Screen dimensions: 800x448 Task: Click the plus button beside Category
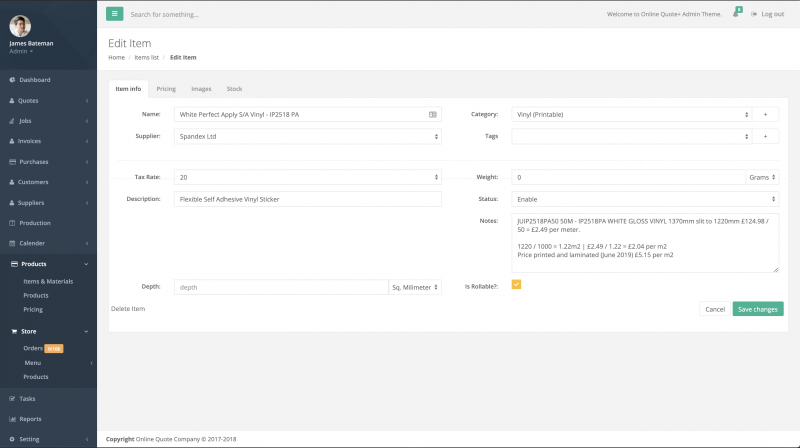pyautogui.click(x=765, y=115)
